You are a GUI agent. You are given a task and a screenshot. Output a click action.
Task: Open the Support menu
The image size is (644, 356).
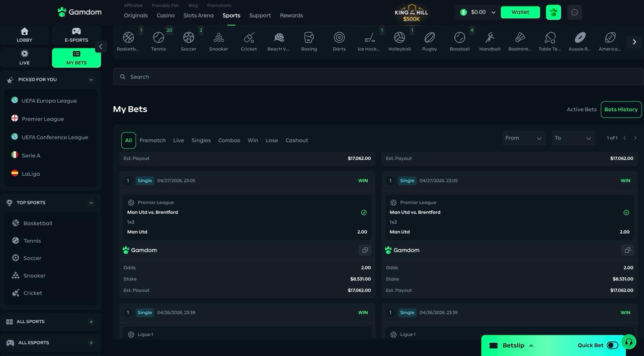tap(260, 16)
